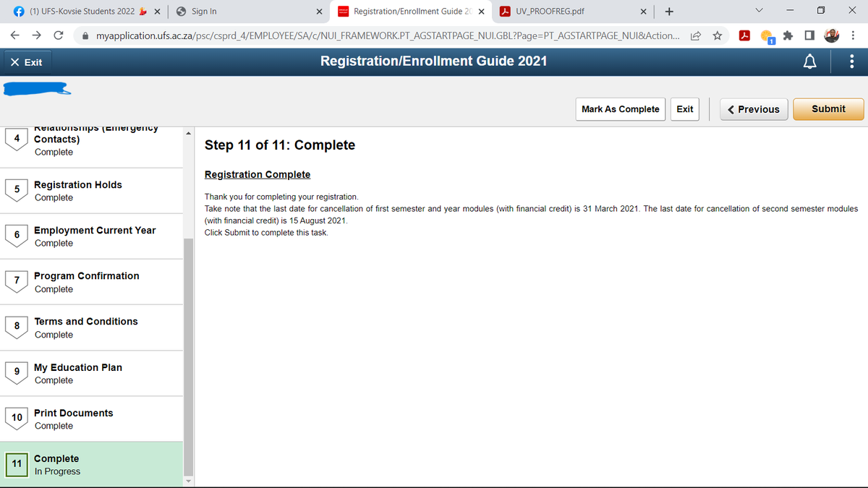The image size is (868, 488).
Task: Click the step 6 number badge
Action: pyautogui.click(x=16, y=235)
